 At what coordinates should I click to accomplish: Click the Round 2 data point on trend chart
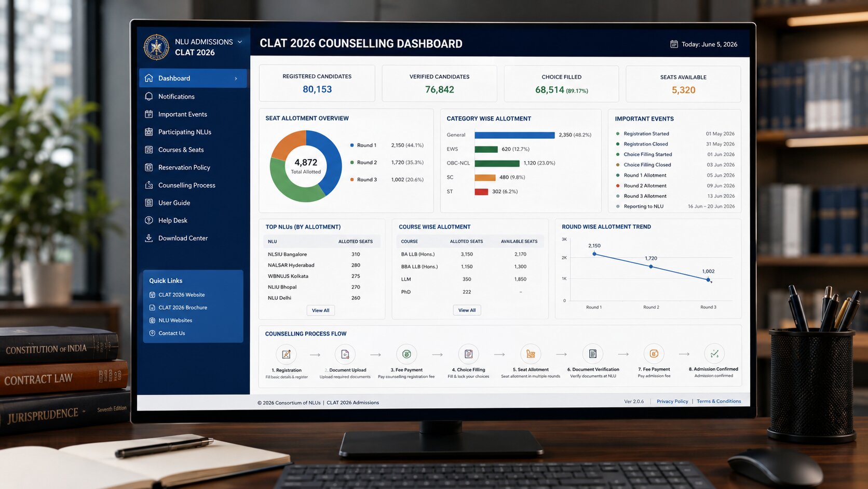[x=651, y=267]
